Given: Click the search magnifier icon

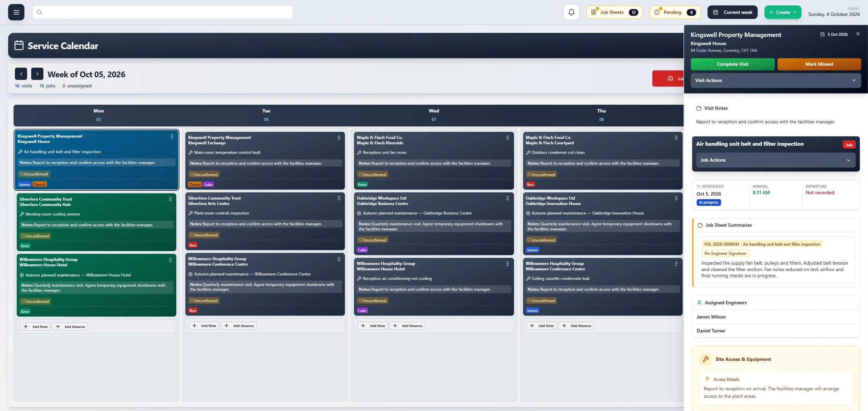Looking at the screenshot, I should click(x=39, y=12).
